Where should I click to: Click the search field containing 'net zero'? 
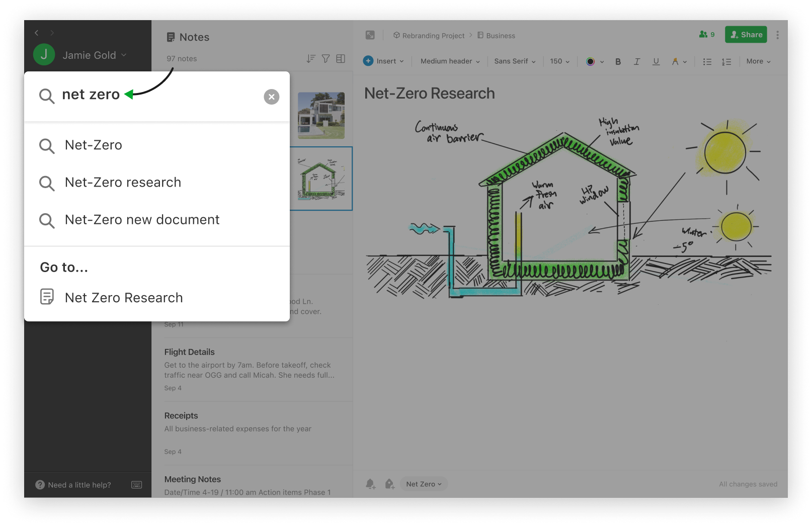tap(157, 96)
